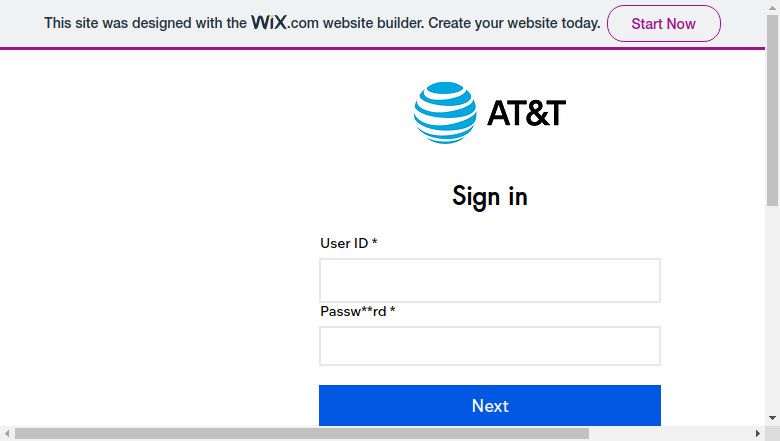Click the Start Now button
Image resolution: width=780 pixels, height=441 pixels.
coord(664,23)
